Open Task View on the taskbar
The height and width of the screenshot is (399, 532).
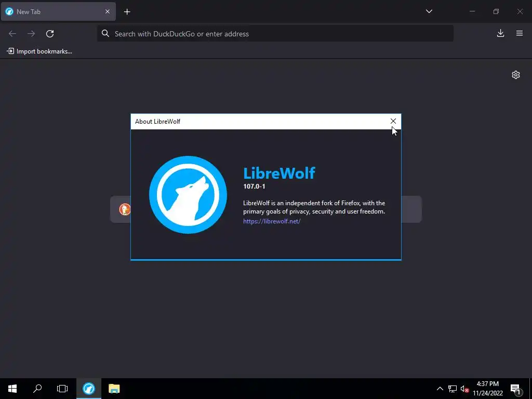(x=62, y=389)
